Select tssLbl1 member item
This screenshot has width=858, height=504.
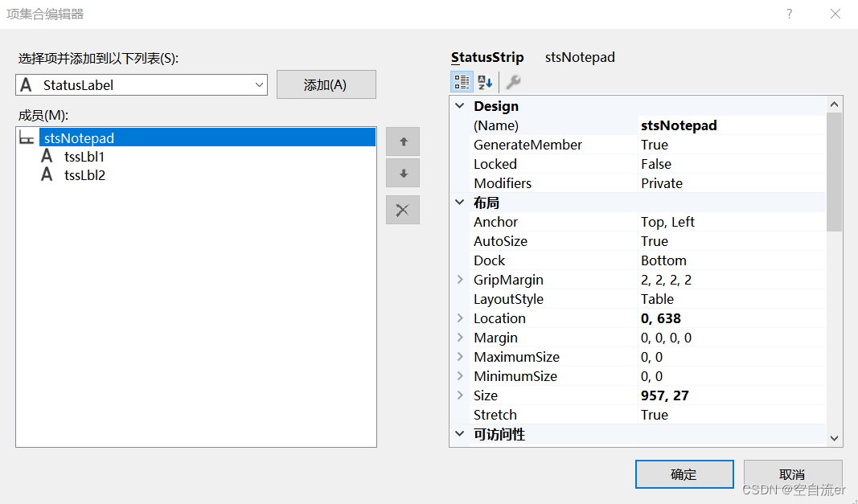tap(84, 157)
